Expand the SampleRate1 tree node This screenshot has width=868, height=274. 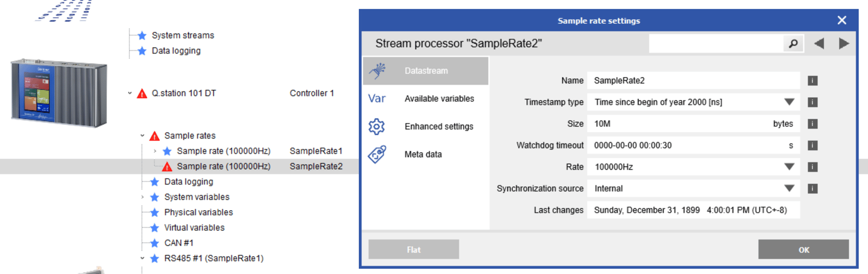pos(155,151)
